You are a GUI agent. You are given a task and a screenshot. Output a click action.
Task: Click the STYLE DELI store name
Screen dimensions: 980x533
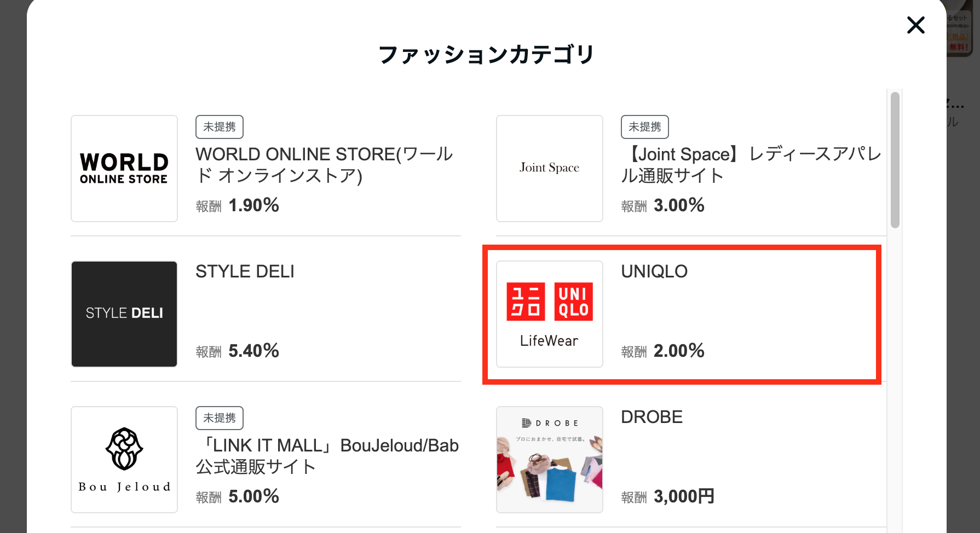[245, 271]
